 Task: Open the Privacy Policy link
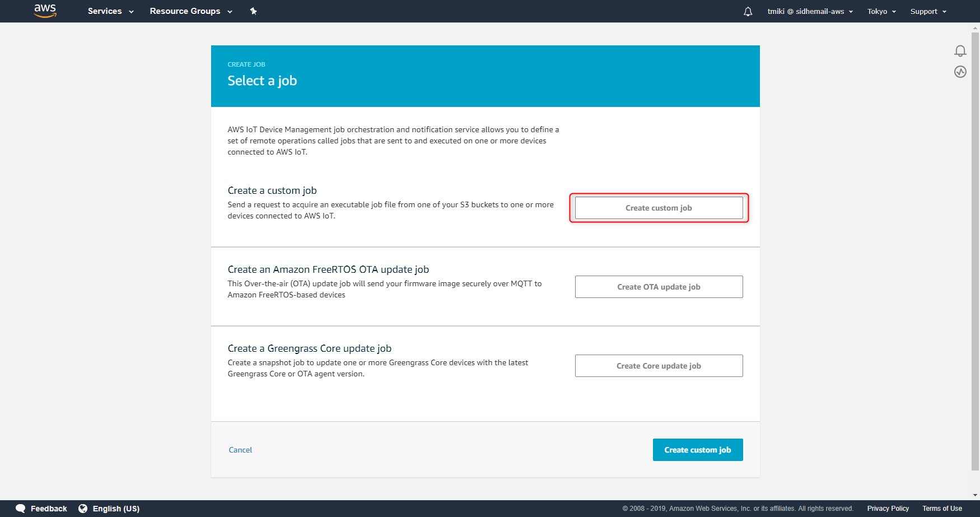[x=888, y=509]
